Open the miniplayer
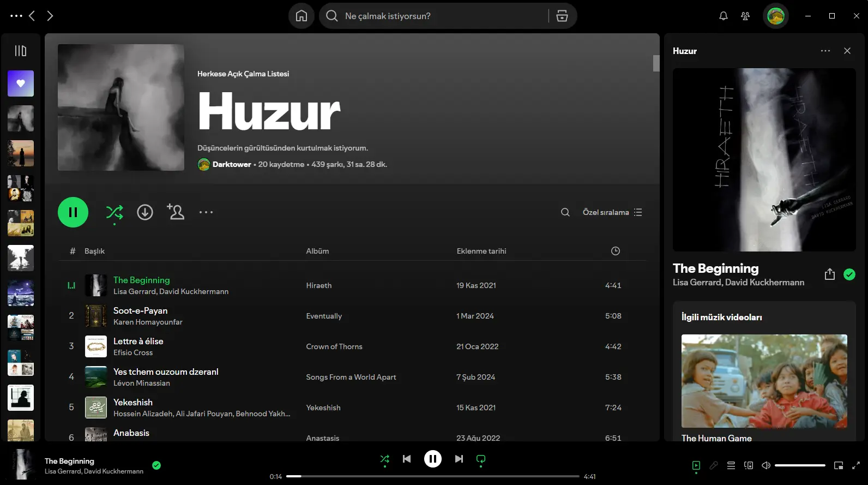 839,465
